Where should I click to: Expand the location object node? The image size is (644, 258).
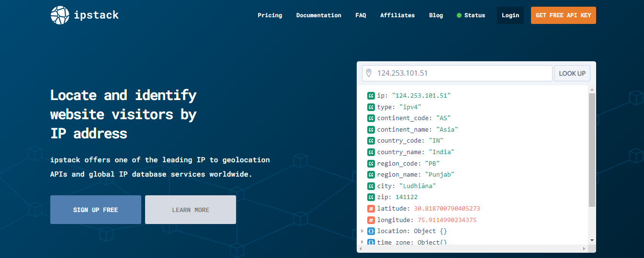click(x=362, y=231)
